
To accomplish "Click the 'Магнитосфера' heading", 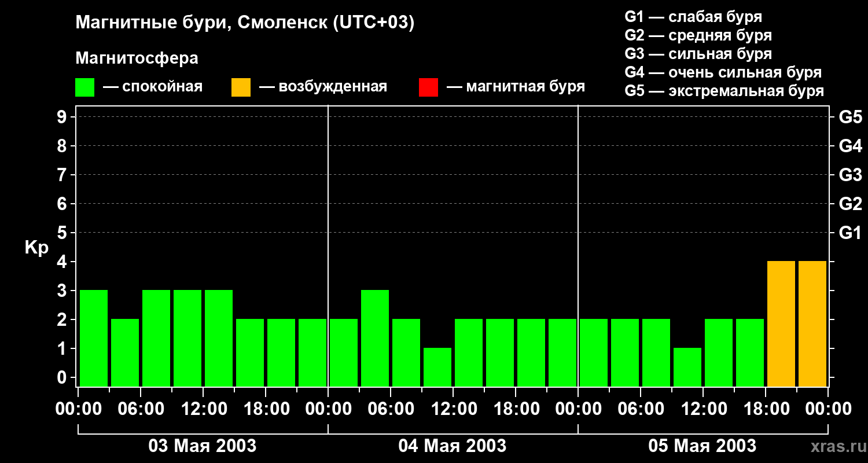I will tap(137, 58).
